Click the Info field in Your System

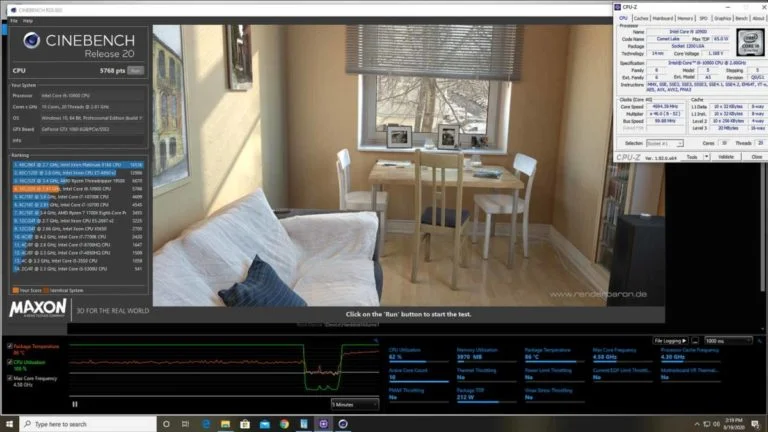click(x=92, y=141)
